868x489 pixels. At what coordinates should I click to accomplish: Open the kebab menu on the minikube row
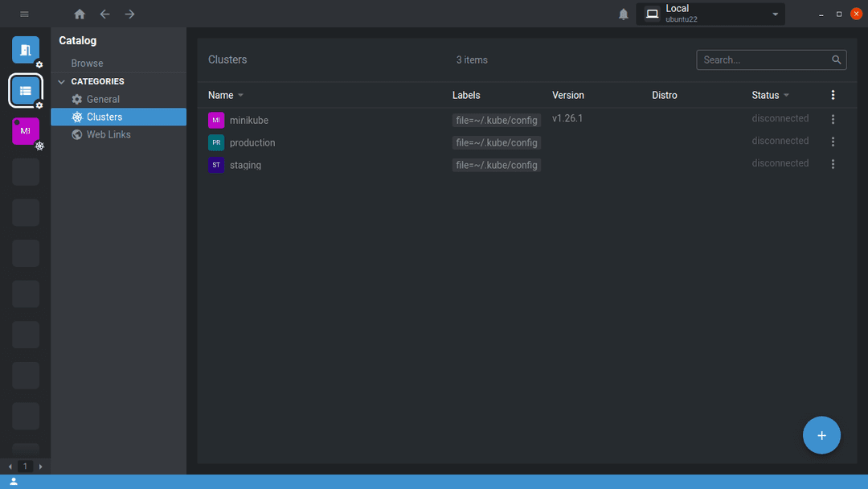coord(833,118)
